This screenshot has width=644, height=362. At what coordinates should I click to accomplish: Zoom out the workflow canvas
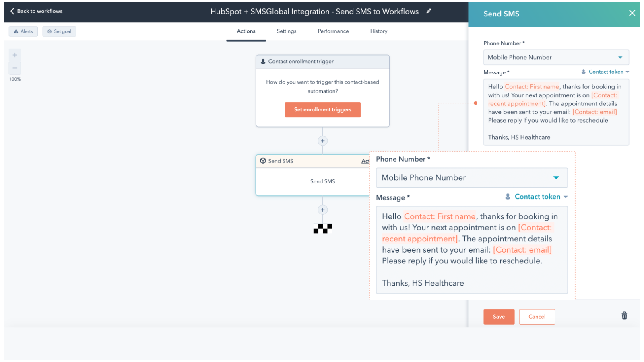point(15,68)
